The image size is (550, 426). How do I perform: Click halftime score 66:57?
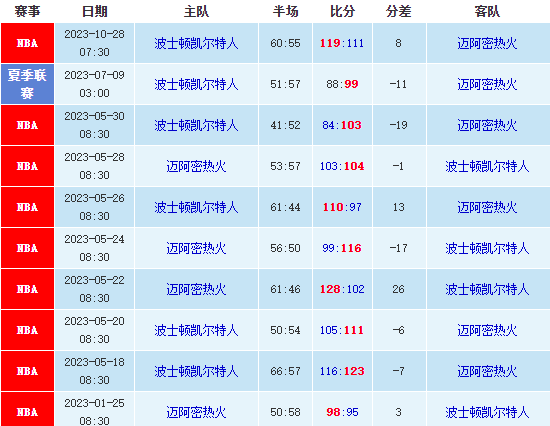click(285, 372)
